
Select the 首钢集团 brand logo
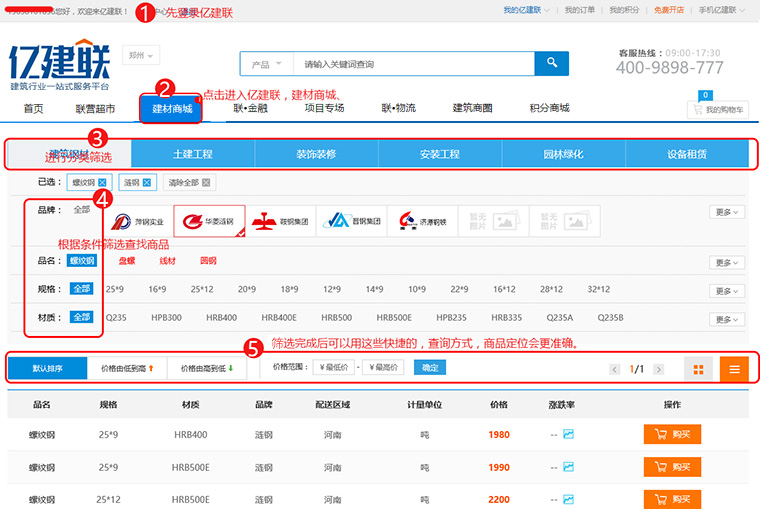click(x=350, y=221)
